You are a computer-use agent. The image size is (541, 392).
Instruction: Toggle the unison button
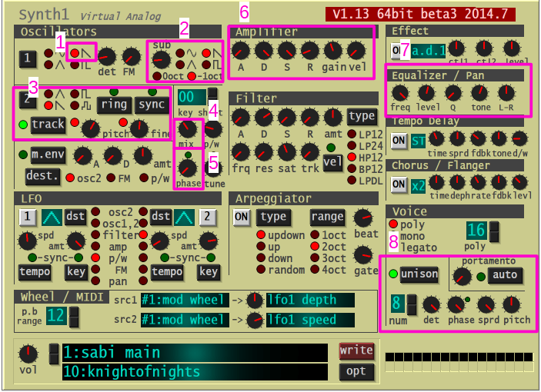click(x=419, y=274)
